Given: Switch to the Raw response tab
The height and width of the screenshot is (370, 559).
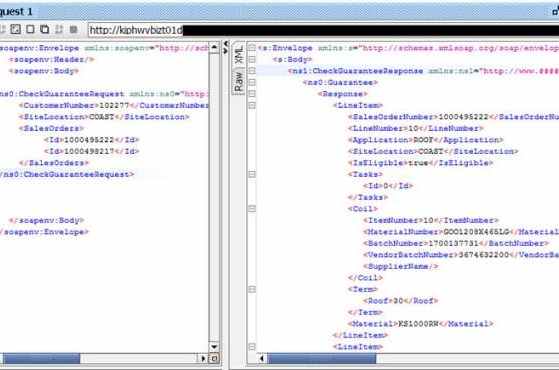Looking at the screenshot, I should point(239,81).
